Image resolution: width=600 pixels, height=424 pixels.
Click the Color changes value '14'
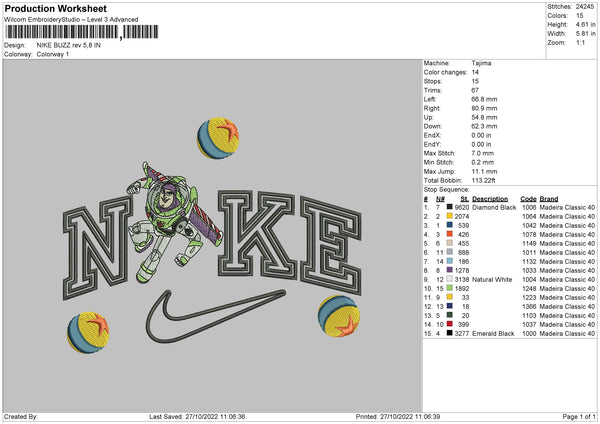pyautogui.click(x=475, y=72)
